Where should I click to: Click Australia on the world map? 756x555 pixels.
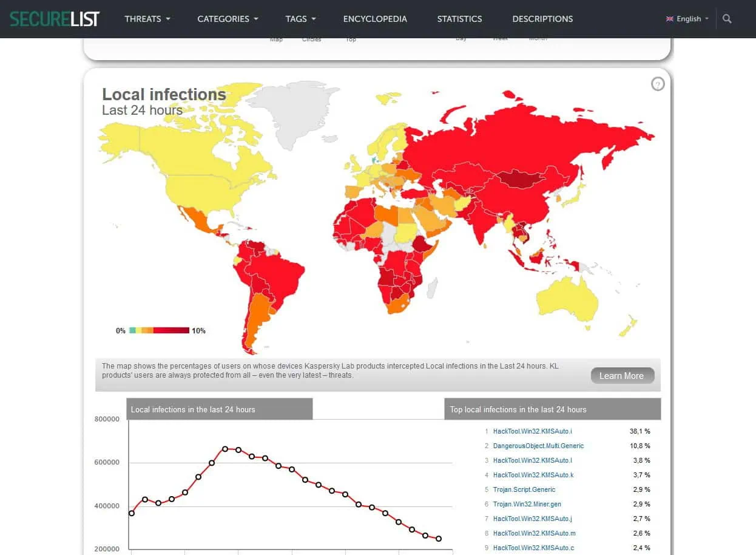point(567,298)
